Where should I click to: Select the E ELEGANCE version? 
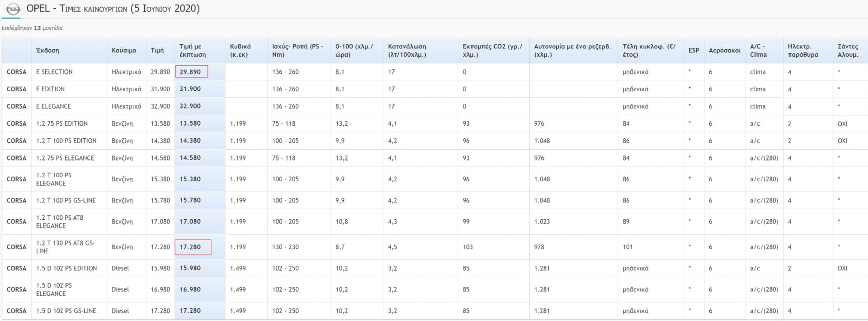(53, 106)
